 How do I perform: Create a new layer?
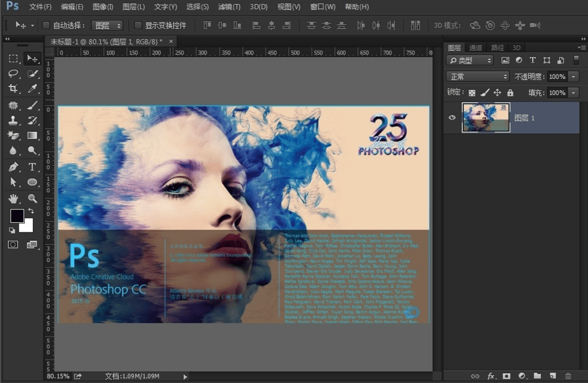552,375
